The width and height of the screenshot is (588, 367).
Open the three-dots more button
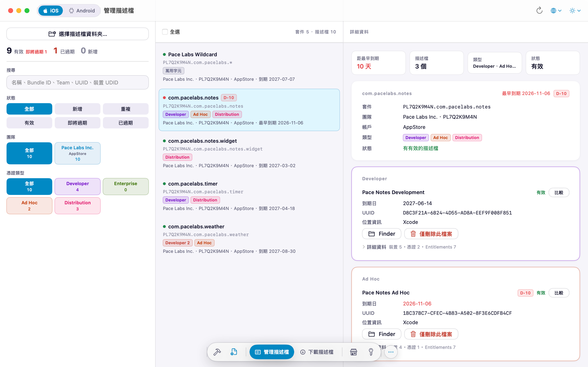click(x=391, y=352)
